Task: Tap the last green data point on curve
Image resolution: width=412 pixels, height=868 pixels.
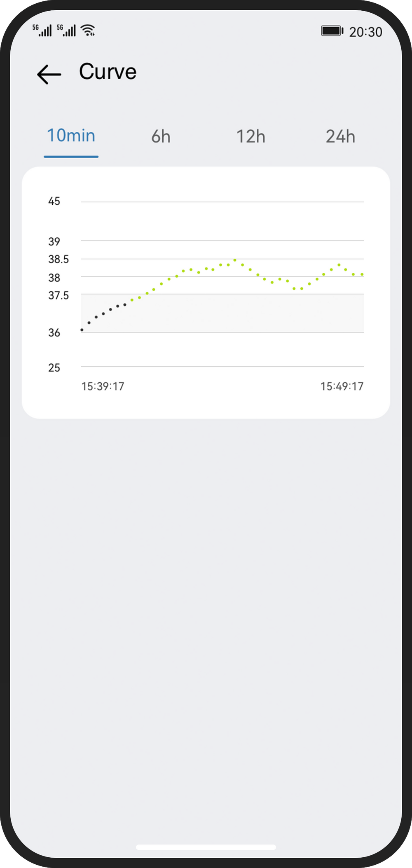Action: pos(362,274)
